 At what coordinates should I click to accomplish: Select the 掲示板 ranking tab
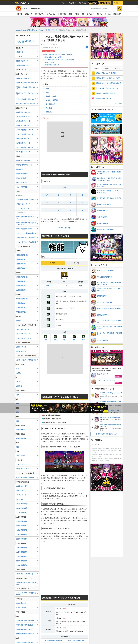click(x=107, y=68)
